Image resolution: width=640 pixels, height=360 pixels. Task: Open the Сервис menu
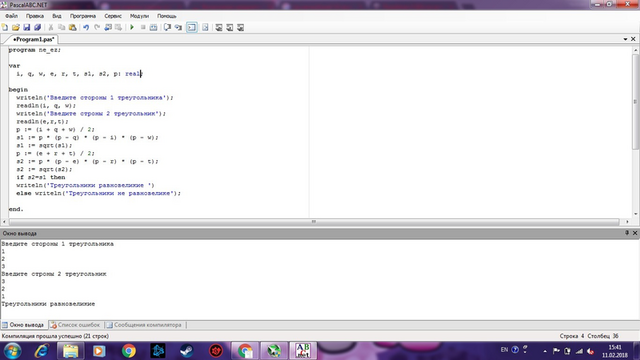point(113,16)
